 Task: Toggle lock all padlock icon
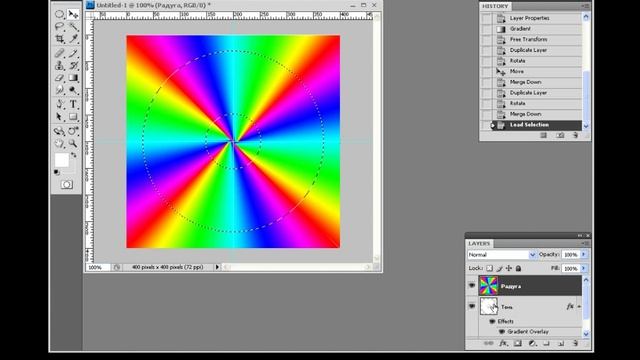tap(518, 268)
